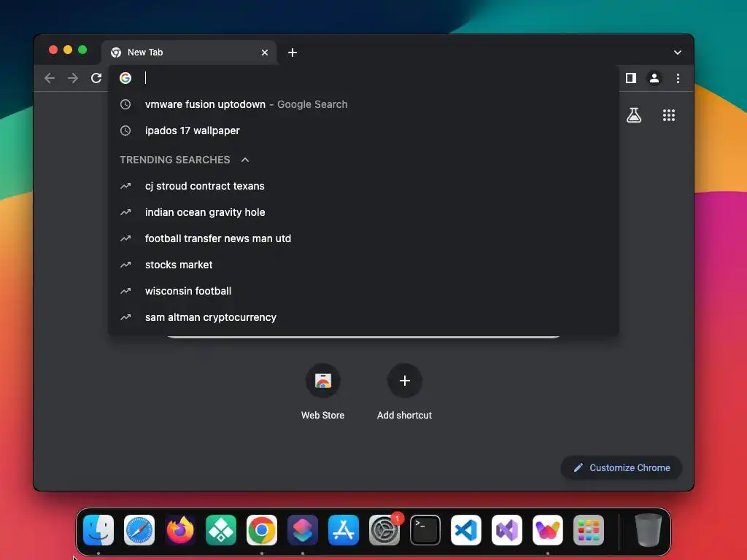Open Safari from the dock

139,530
